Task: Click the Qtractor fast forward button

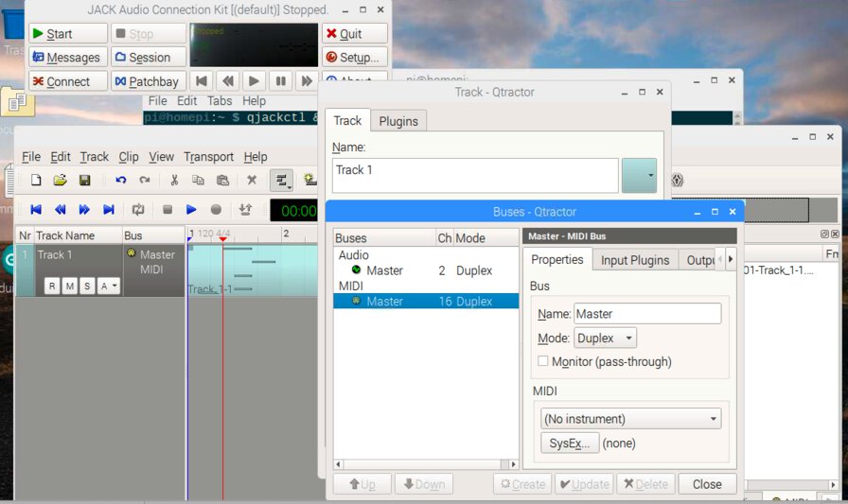Action: (84, 210)
